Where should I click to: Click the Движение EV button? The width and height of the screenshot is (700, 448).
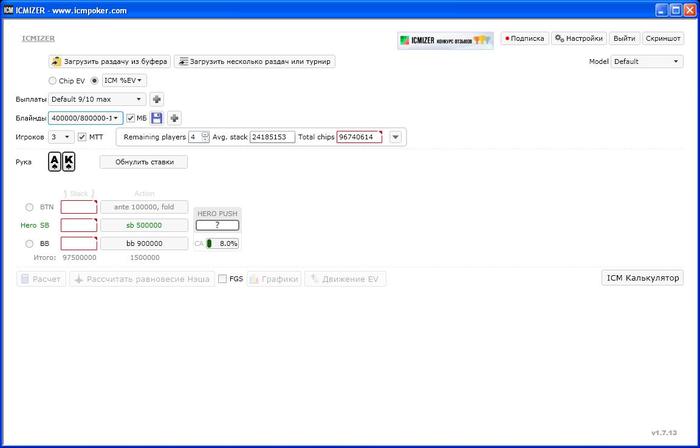tap(345, 279)
